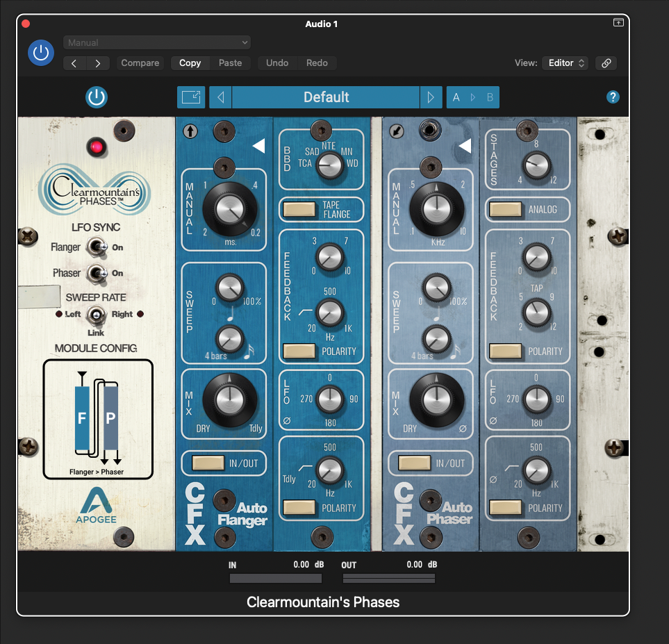Image resolution: width=669 pixels, height=644 pixels.
Task: Click the white triangle arrow on the Flanger module
Action: pyautogui.click(x=258, y=146)
